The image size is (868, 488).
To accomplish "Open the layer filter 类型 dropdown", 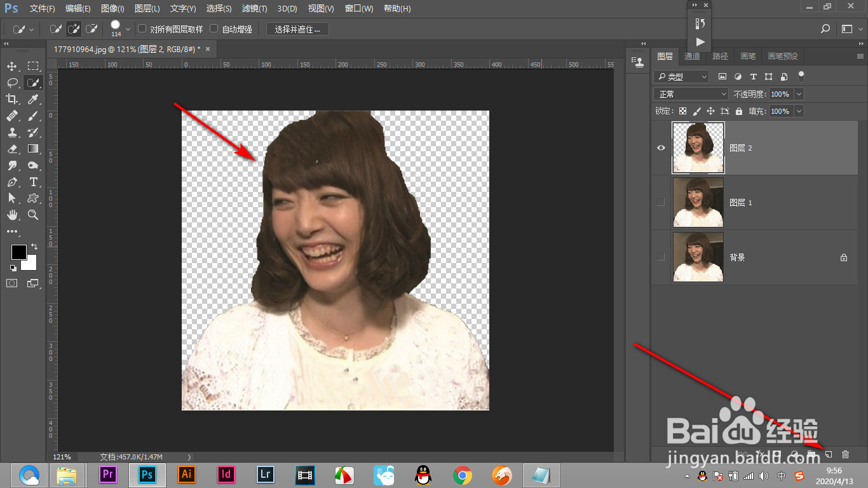I will tap(681, 76).
